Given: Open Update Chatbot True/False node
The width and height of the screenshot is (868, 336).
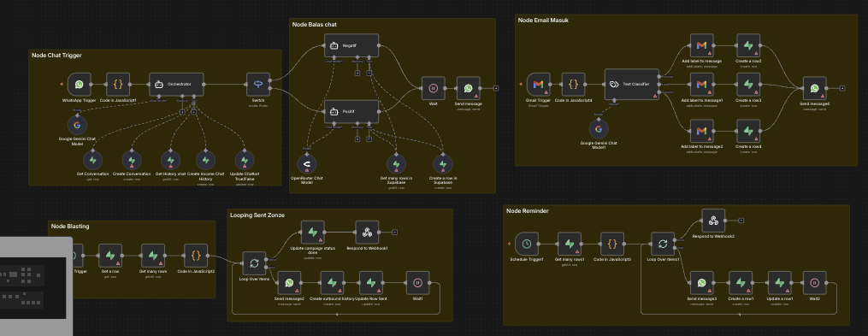Looking at the screenshot, I should click(244, 161).
